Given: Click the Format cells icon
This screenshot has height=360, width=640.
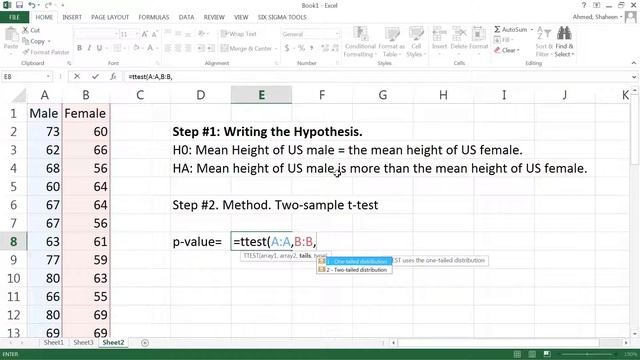Looking at the screenshot, I should (478, 34).
